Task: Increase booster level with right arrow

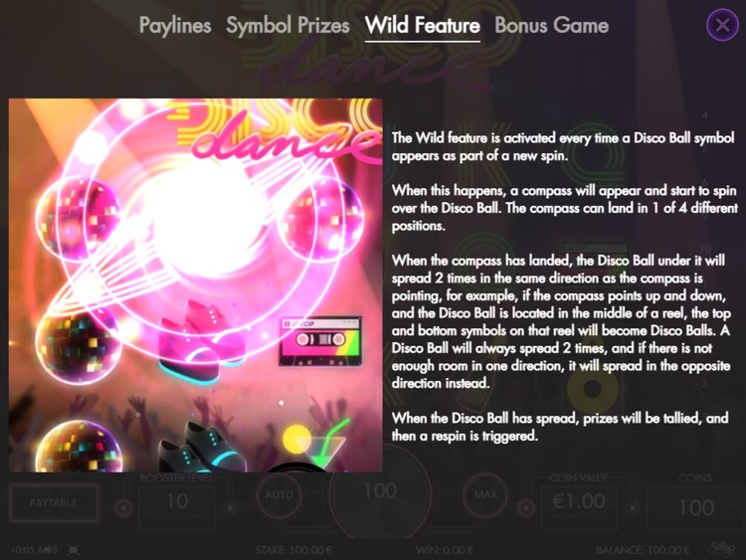Action: pyautogui.click(x=231, y=508)
